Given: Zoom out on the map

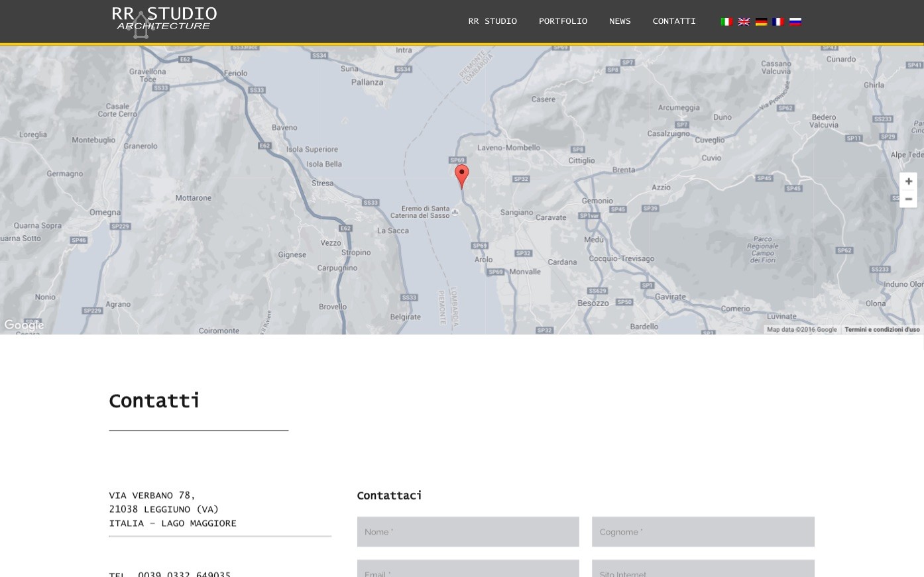Looking at the screenshot, I should click(908, 199).
